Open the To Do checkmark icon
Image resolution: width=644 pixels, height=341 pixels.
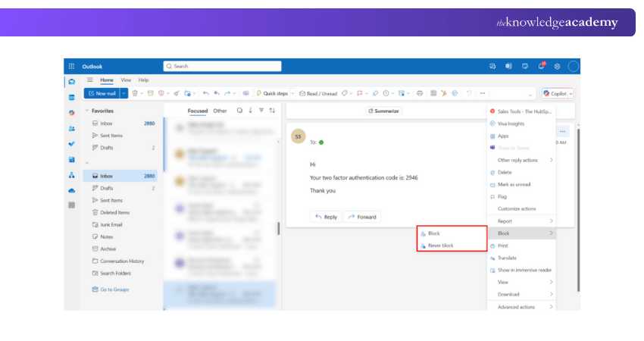[72, 144]
